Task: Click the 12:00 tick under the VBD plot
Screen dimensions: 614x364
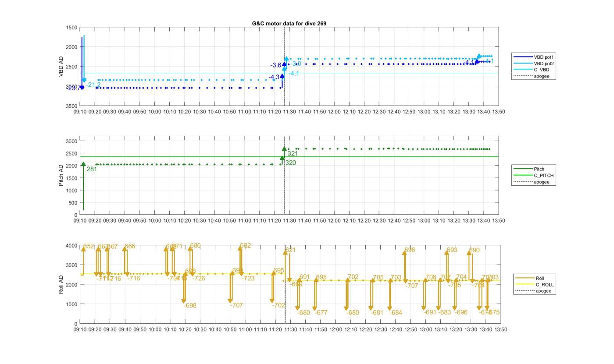Action: 334,112
